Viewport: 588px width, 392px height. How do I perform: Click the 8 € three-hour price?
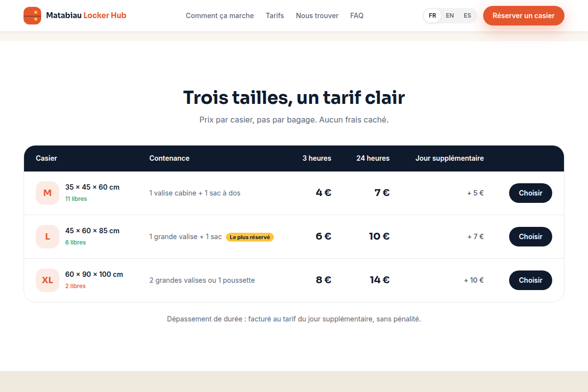(x=323, y=280)
